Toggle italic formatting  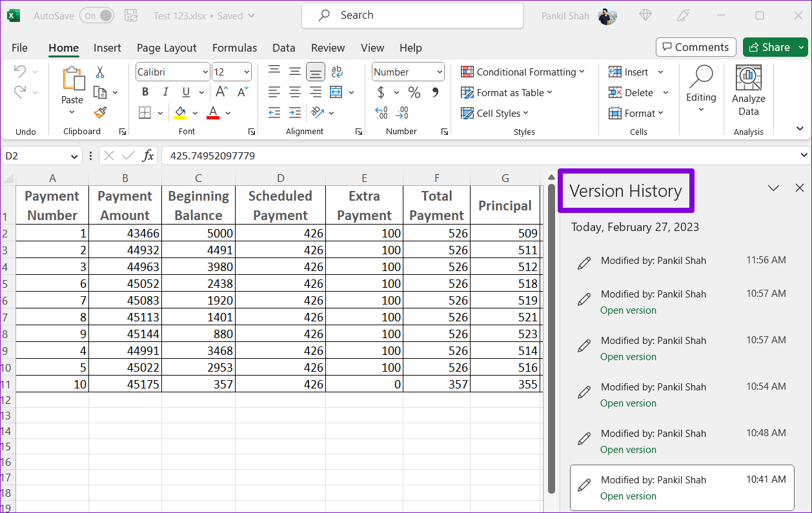(x=165, y=92)
